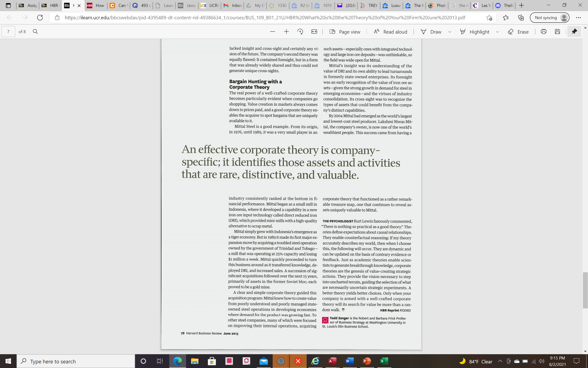Close the current PDF tab
588x368 pixels.
click(79, 6)
